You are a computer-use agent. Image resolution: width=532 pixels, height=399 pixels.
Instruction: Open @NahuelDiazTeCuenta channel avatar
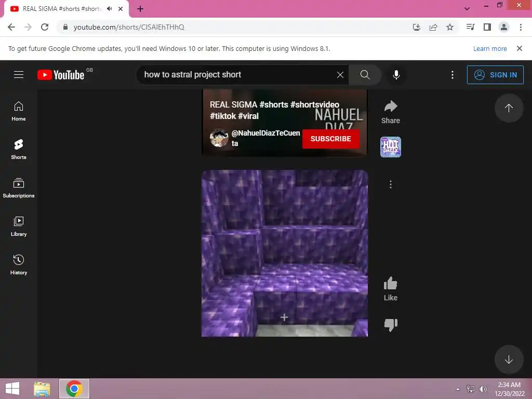[x=219, y=138]
